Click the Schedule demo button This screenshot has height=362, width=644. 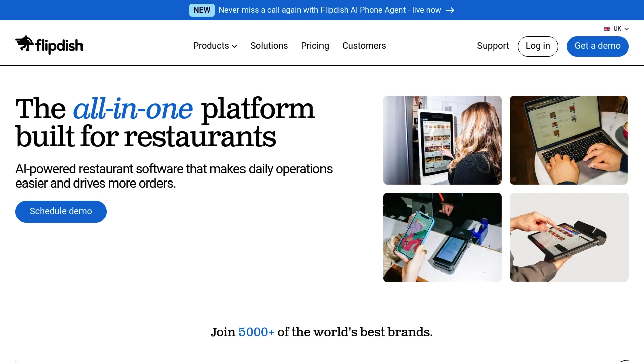tap(60, 211)
